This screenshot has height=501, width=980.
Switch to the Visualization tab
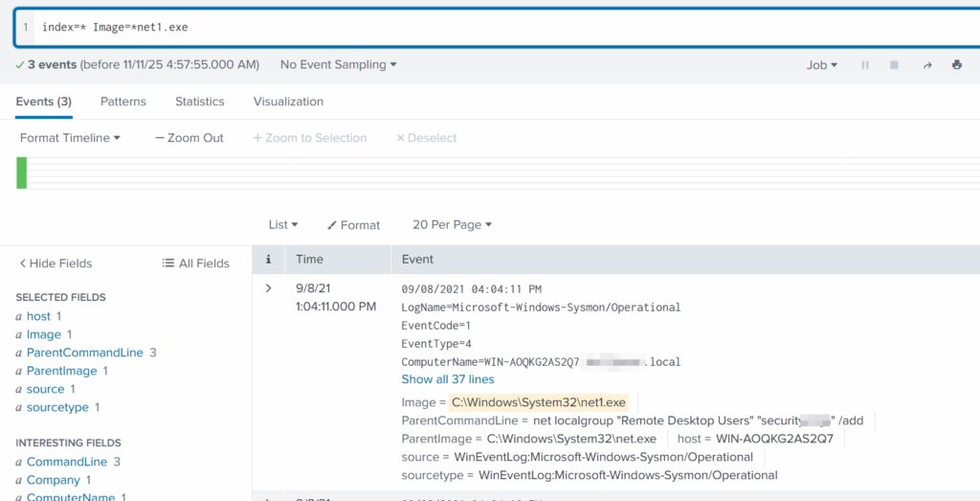tap(288, 102)
